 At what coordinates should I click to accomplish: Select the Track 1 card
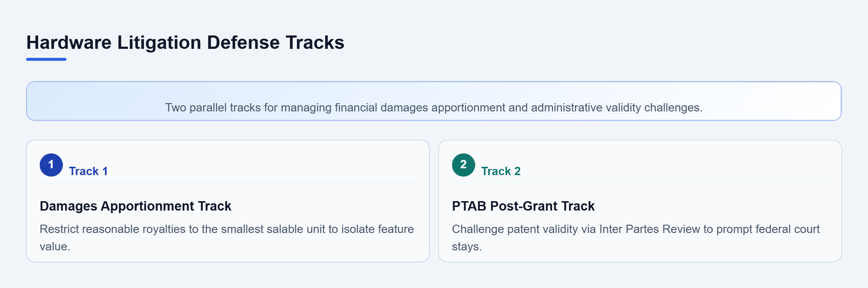click(228, 201)
